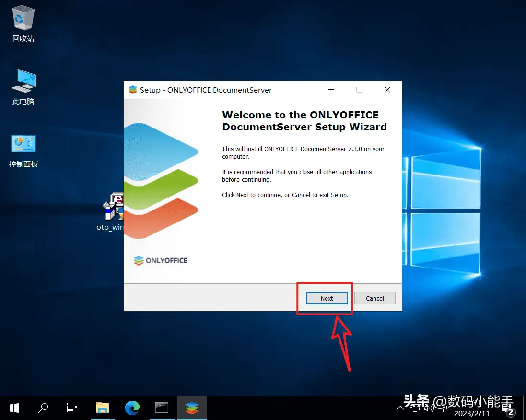Open the notification center with 2 notifications

[509, 408]
